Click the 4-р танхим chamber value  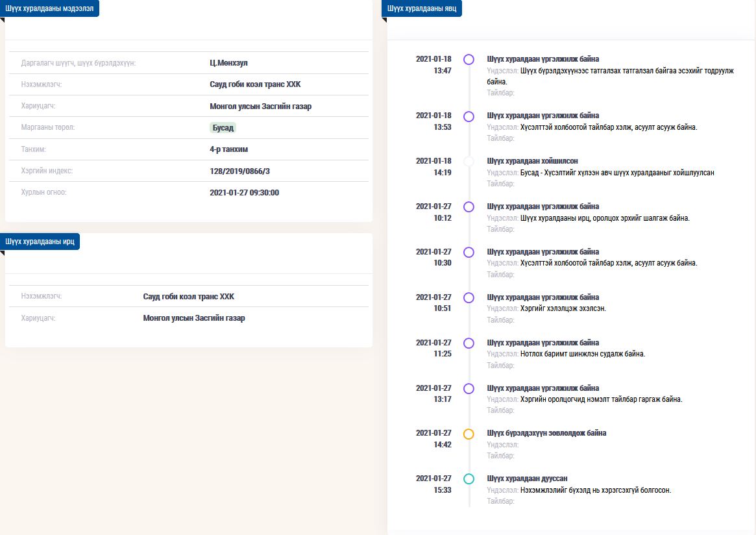point(228,149)
